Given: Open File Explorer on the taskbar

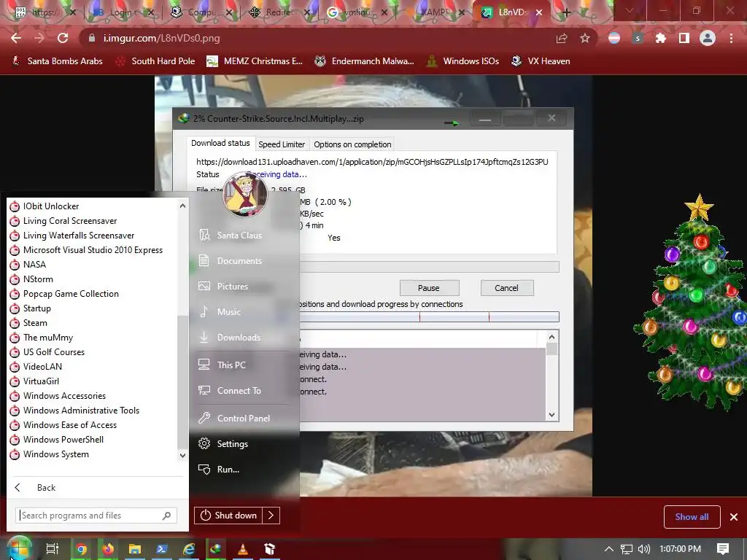Looking at the screenshot, I should 135,549.
